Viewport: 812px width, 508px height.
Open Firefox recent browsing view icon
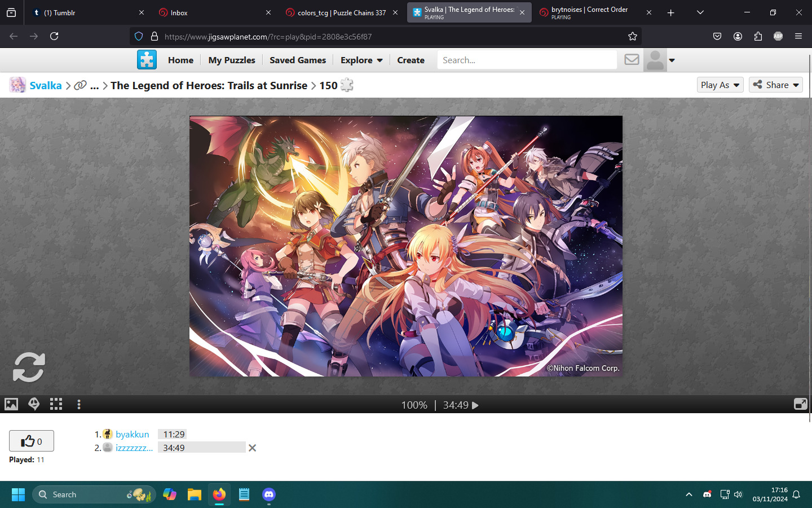tap(11, 12)
